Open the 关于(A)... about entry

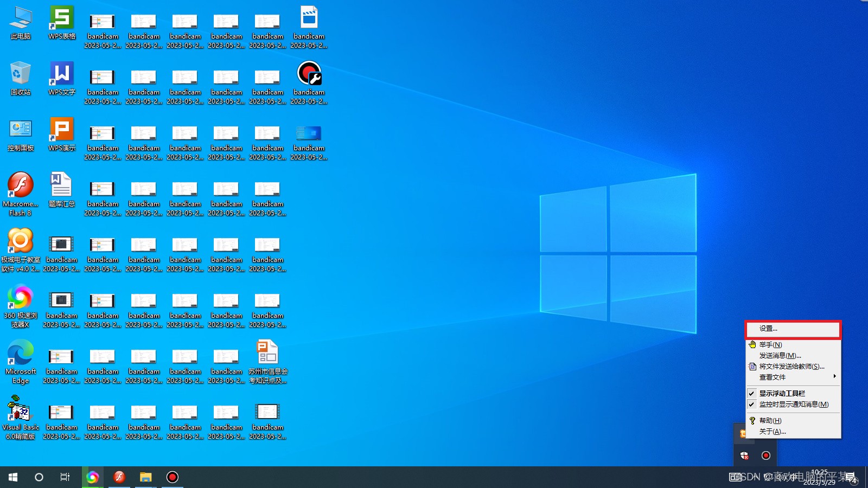772,432
